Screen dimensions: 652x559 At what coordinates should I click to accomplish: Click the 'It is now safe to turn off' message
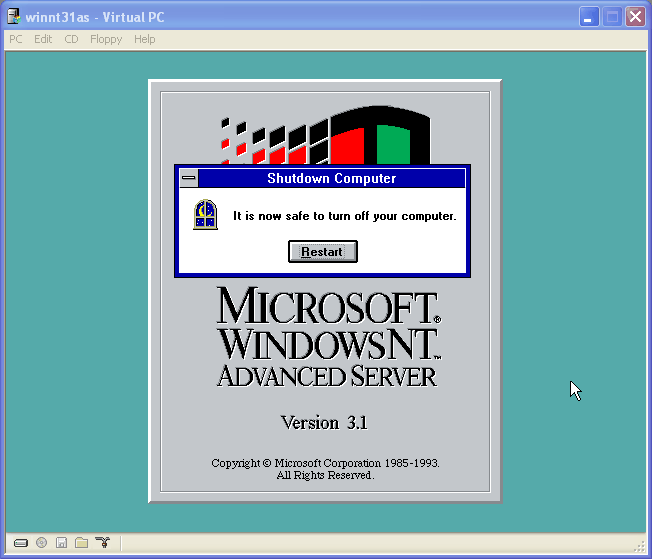[345, 216]
